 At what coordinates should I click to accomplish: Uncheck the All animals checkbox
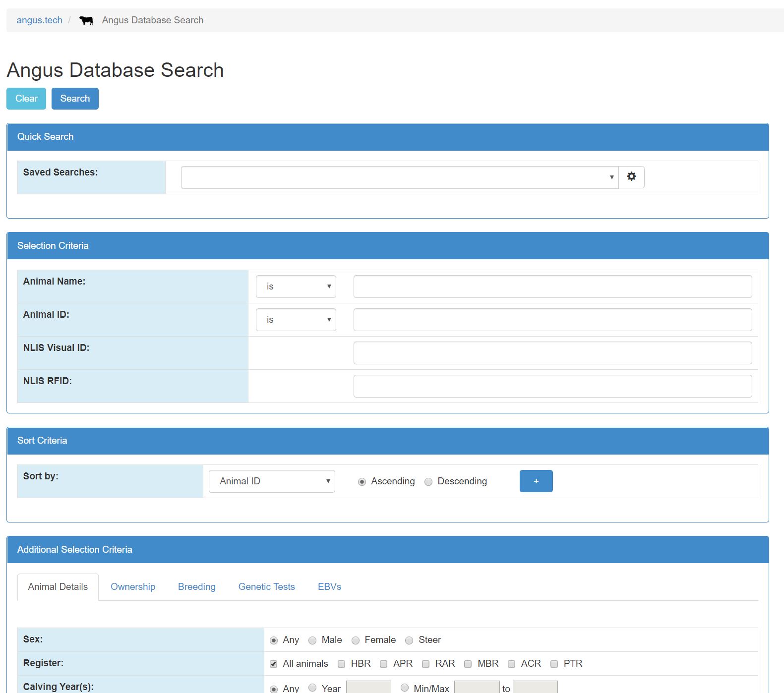(x=273, y=664)
